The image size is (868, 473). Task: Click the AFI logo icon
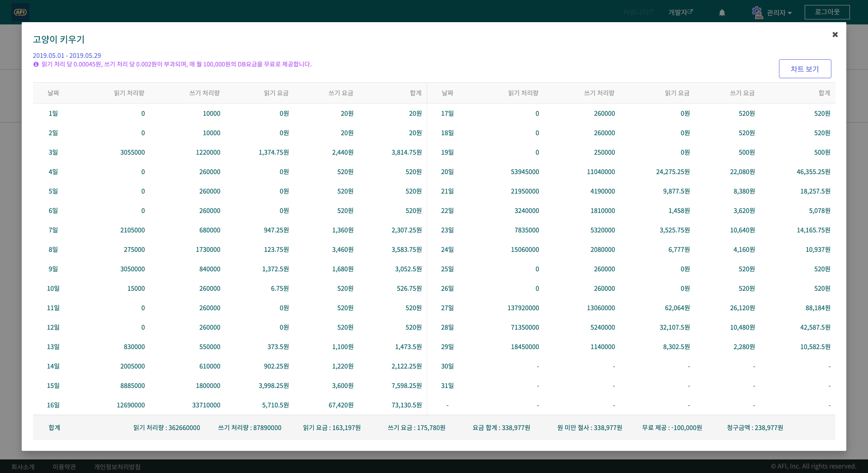pos(20,12)
